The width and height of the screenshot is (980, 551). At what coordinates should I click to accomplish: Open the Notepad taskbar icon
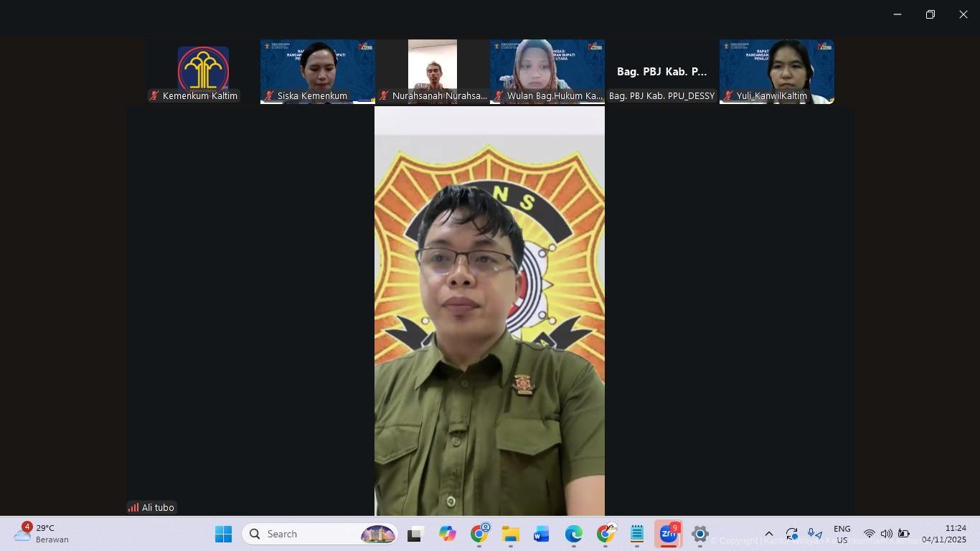[636, 534]
